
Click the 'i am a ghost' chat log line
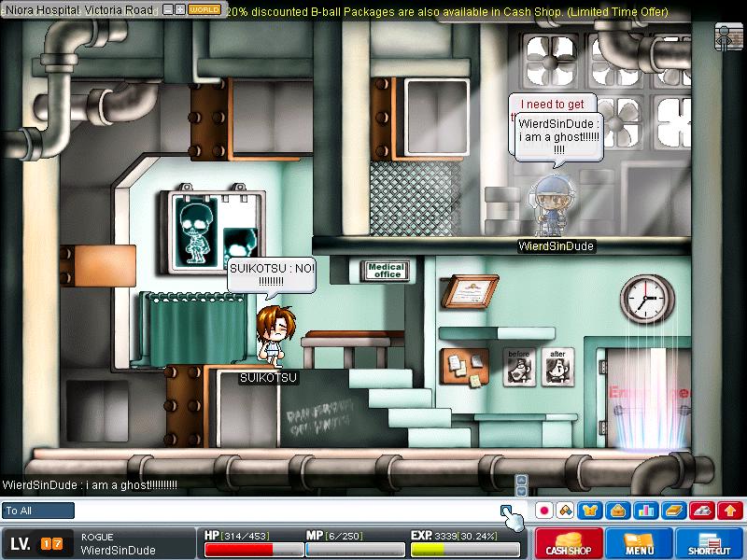[90, 485]
